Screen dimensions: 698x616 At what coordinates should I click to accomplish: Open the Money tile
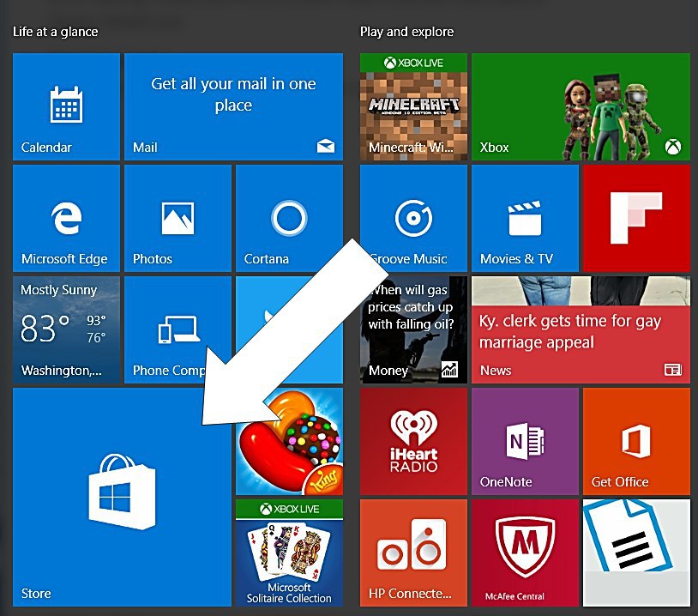(413, 329)
